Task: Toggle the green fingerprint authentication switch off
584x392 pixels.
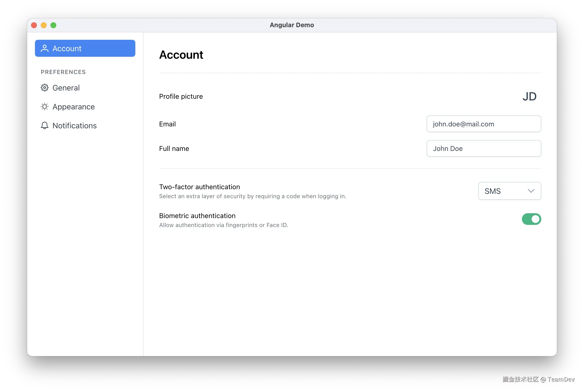Action: tap(532, 219)
